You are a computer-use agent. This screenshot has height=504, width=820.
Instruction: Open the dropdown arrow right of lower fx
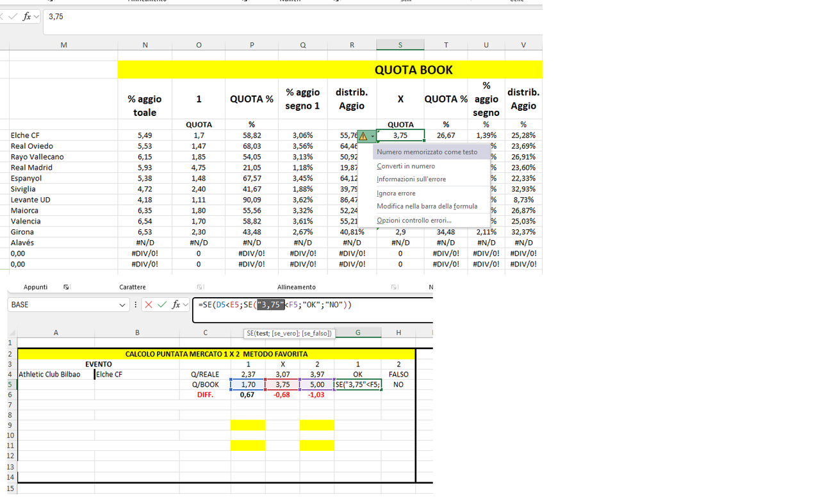(x=186, y=305)
